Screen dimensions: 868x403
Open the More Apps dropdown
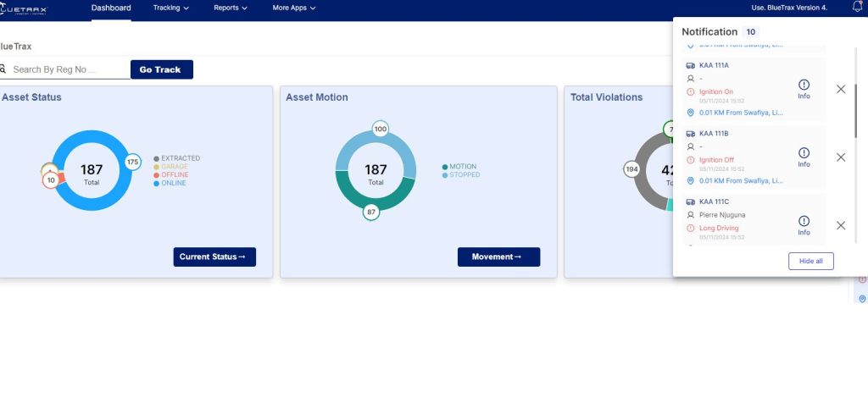coord(293,8)
